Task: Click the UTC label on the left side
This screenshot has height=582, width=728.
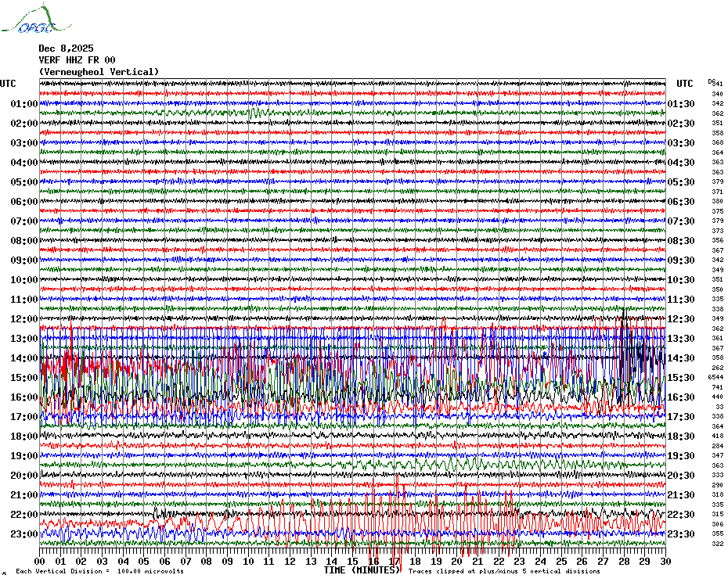Action: [x=8, y=84]
